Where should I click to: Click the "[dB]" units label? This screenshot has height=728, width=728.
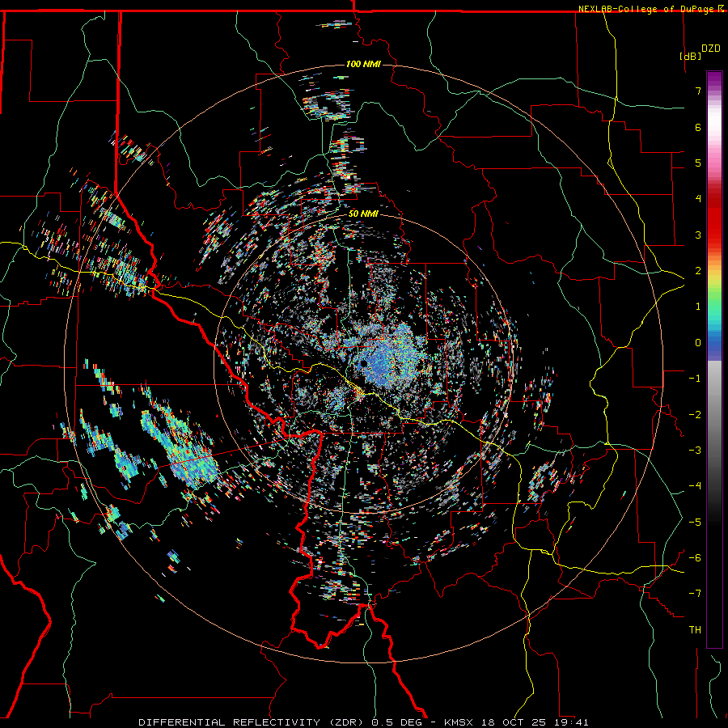690,56
